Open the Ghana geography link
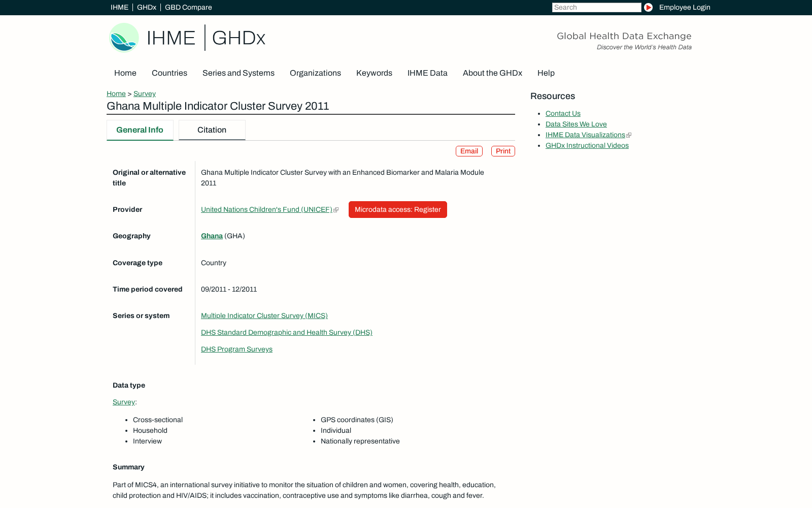812x508 pixels. point(212,236)
